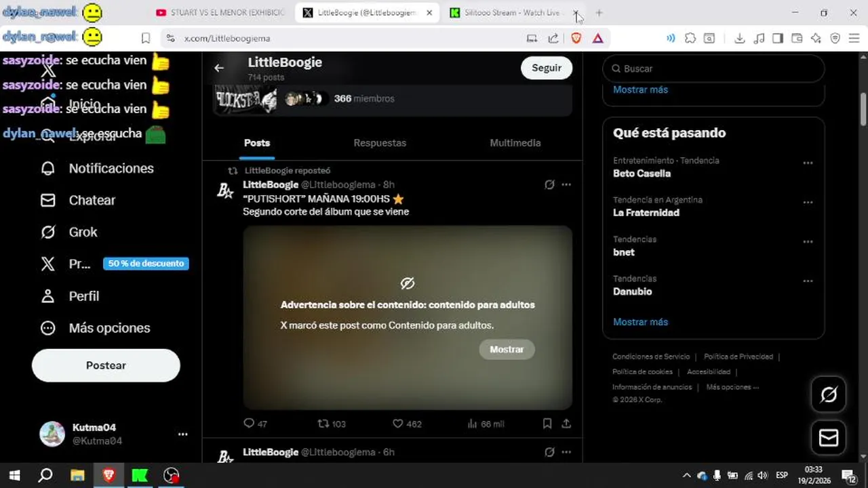
Task: View analytics of the 66 mil views post
Action: [x=486, y=424]
